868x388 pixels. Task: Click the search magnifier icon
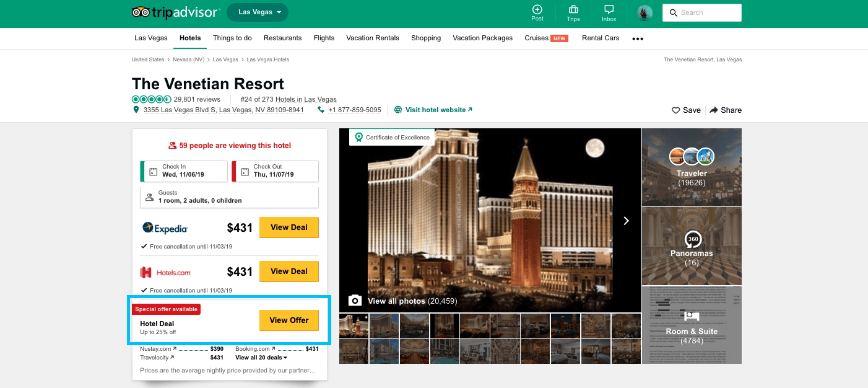(x=673, y=13)
